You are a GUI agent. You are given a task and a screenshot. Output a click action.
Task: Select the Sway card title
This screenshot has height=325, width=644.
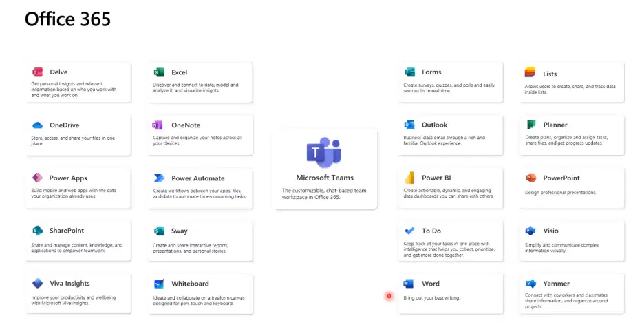point(179,231)
